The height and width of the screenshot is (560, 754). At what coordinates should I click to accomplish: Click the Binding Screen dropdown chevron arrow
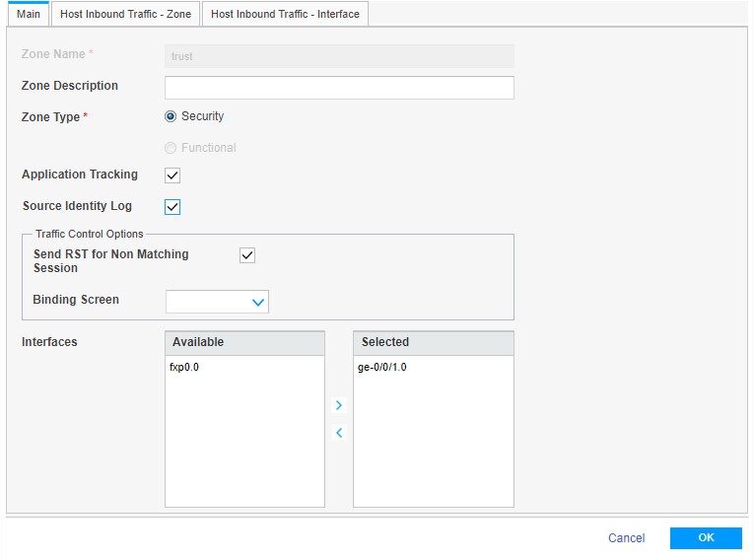pos(258,303)
